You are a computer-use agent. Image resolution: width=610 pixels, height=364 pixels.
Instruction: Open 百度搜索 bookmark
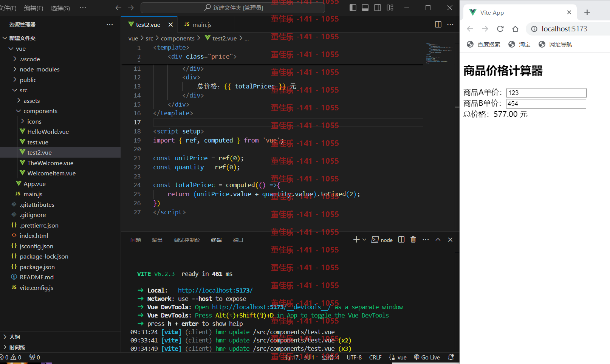click(x=483, y=44)
